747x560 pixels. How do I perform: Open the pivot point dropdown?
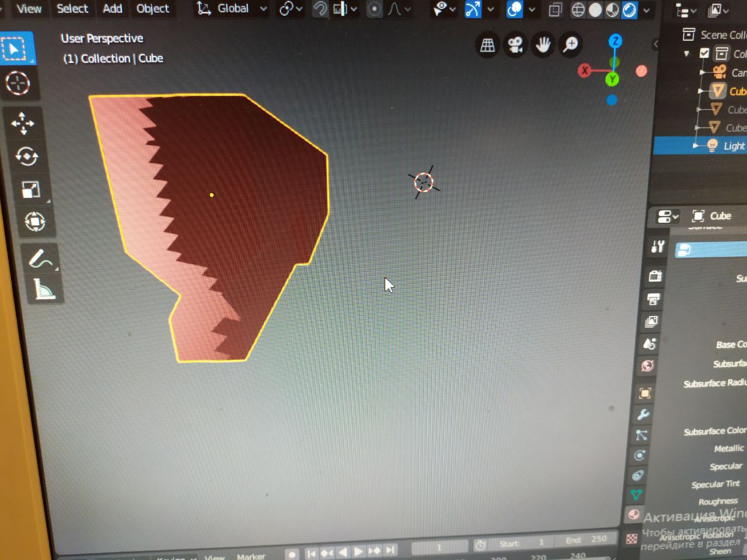tap(291, 9)
